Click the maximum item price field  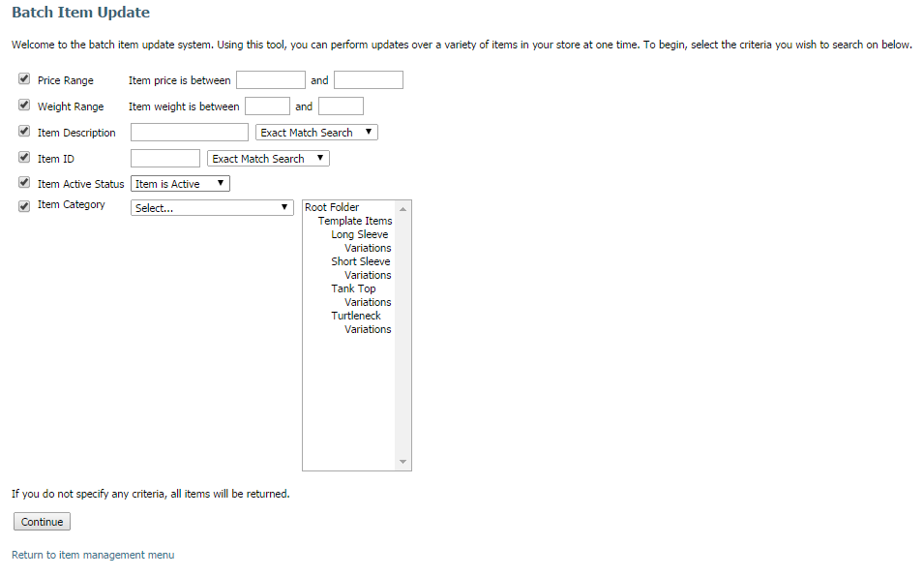(369, 79)
